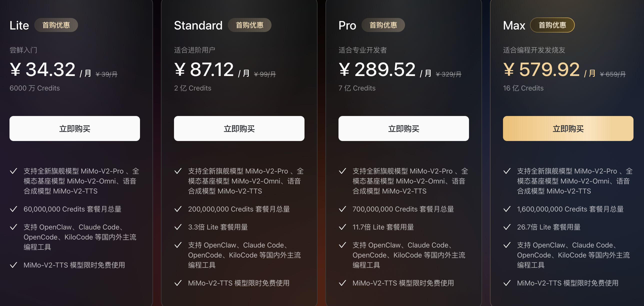Click the 7 亿 Credits text under Pro
Screen dimensions: 644x306
pyautogui.click(x=357, y=88)
